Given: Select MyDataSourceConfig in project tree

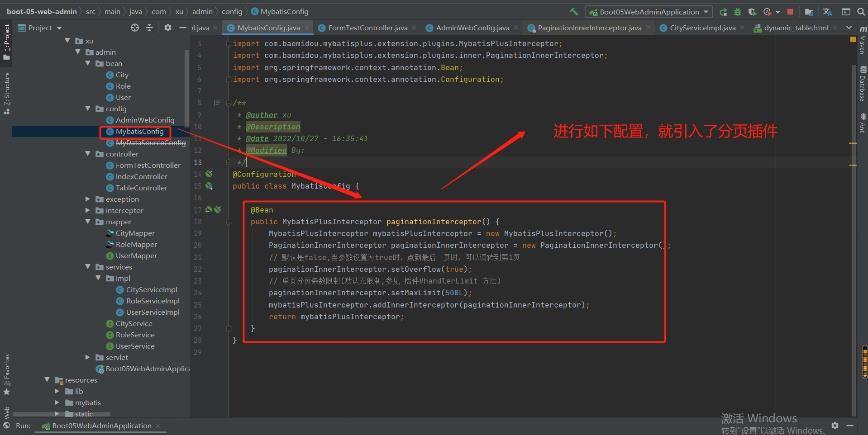Looking at the screenshot, I should click(x=150, y=143).
